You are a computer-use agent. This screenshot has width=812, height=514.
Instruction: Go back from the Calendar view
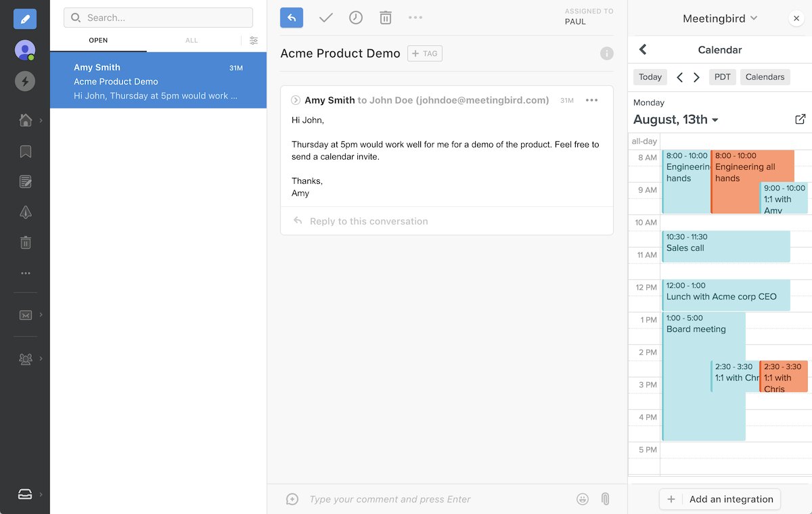[643, 49]
